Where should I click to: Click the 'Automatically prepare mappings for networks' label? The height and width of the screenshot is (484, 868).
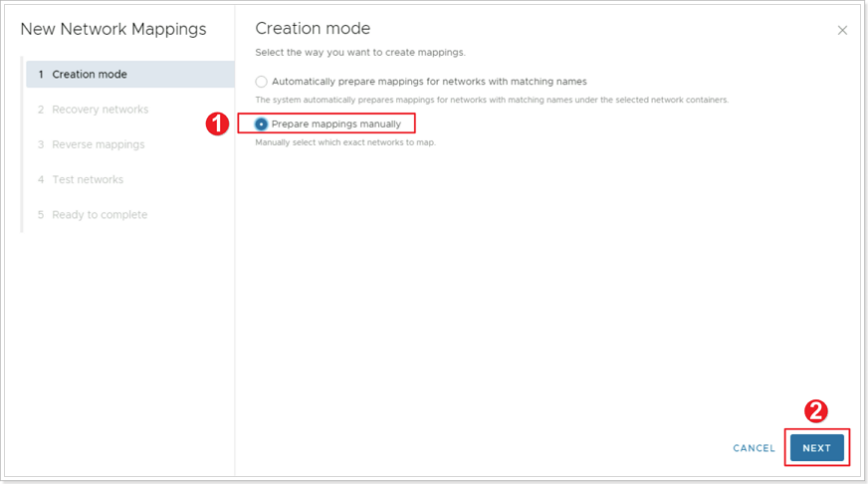[429, 82]
